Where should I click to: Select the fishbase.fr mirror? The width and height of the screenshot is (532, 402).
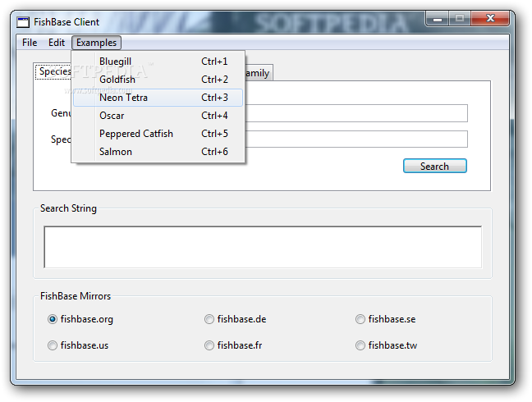pyautogui.click(x=233, y=345)
